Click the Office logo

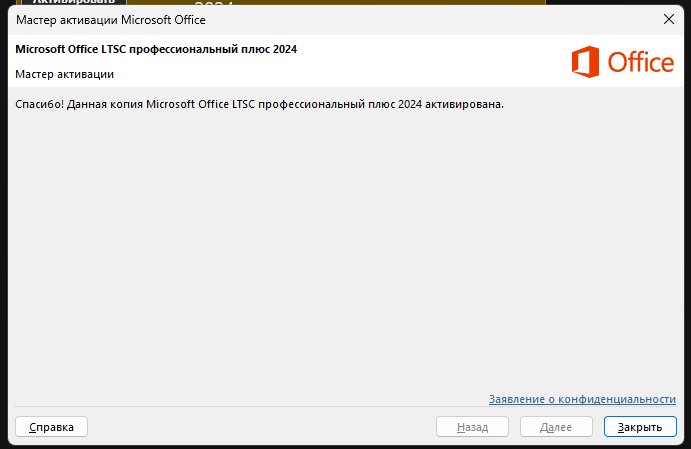pos(622,62)
